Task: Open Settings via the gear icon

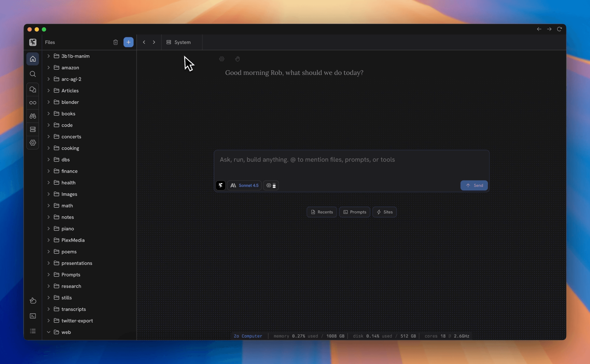Action: point(33,142)
